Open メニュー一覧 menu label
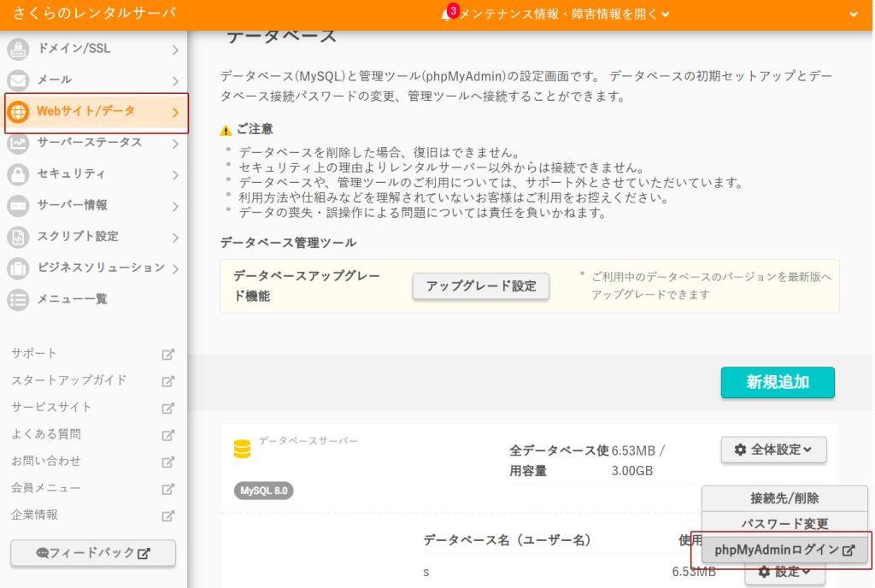 coord(72,299)
